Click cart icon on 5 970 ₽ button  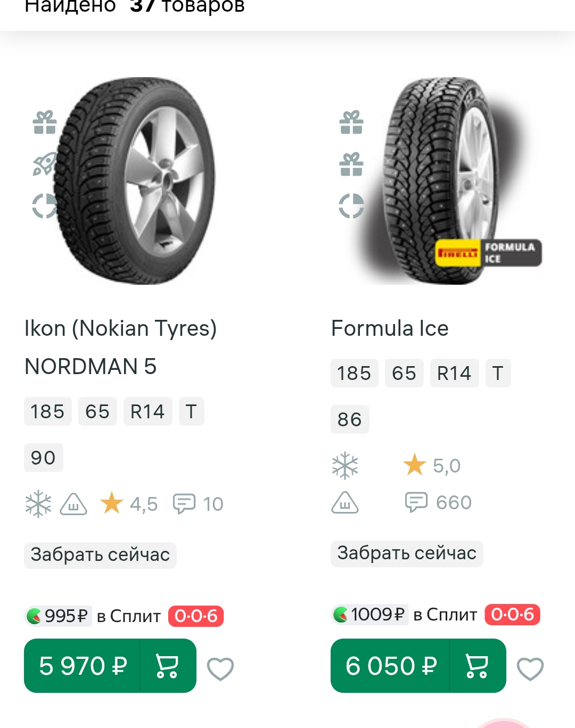tap(167, 666)
